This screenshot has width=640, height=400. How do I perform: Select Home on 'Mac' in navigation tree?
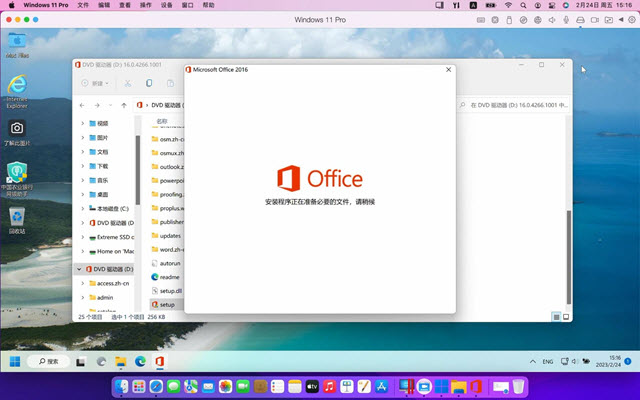point(111,251)
